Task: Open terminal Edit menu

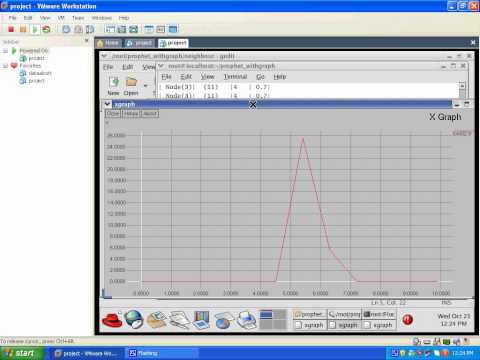Action: click(x=186, y=77)
